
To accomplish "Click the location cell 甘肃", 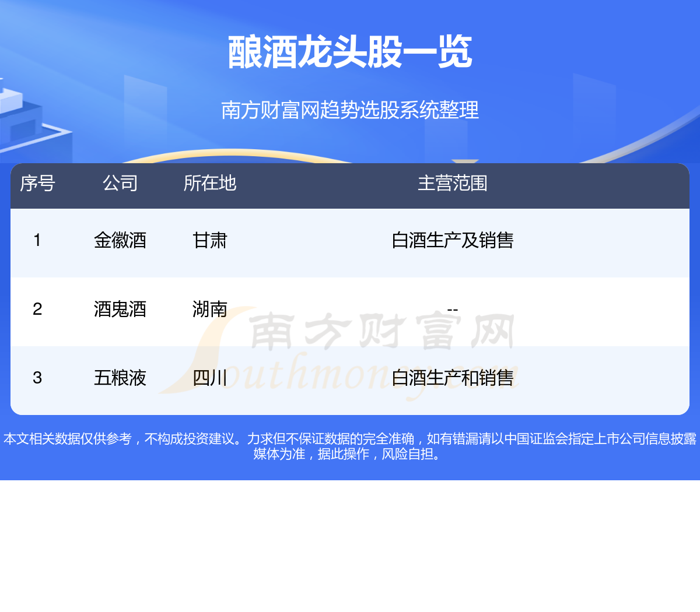I will coord(210,240).
